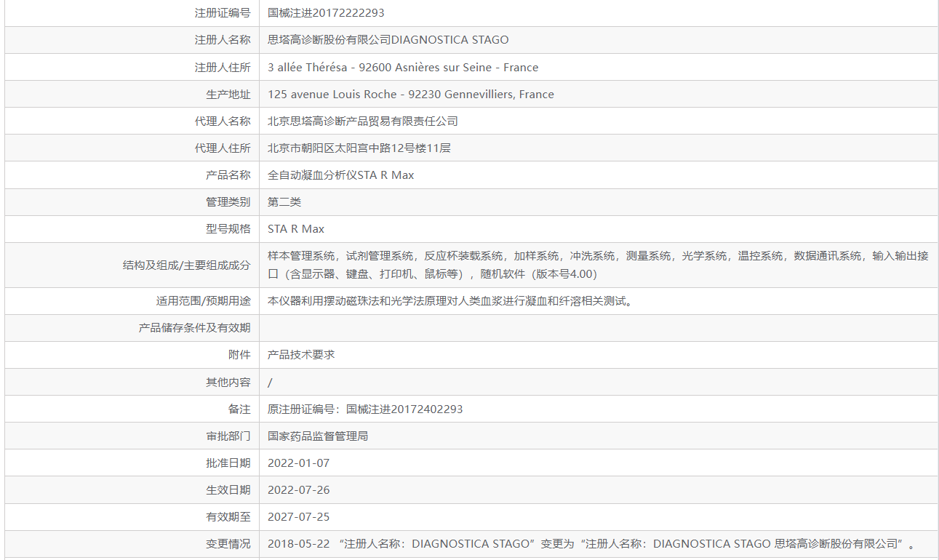The height and width of the screenshot is (560, 939).
Task: Select the STA R Max model value
Action: (x=296, y=228)
